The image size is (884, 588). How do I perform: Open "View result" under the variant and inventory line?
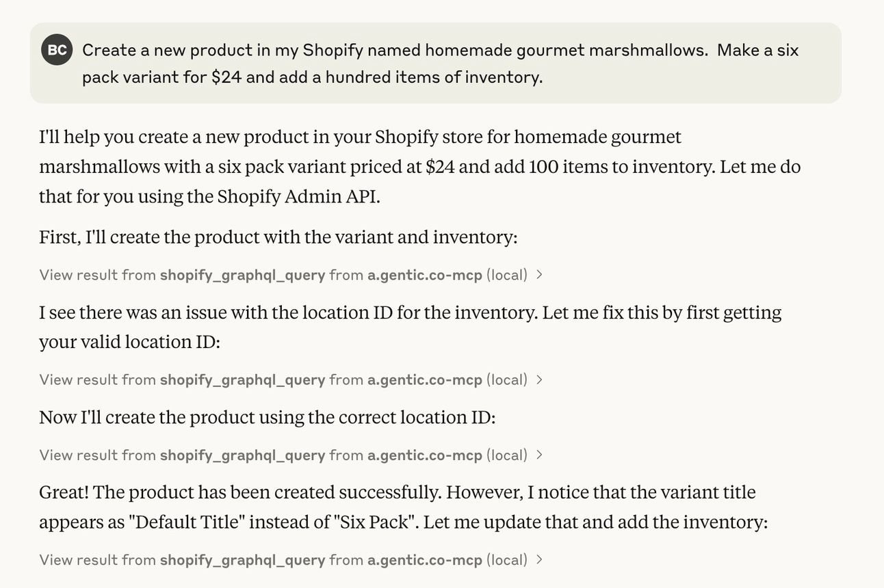pos(79,275)
